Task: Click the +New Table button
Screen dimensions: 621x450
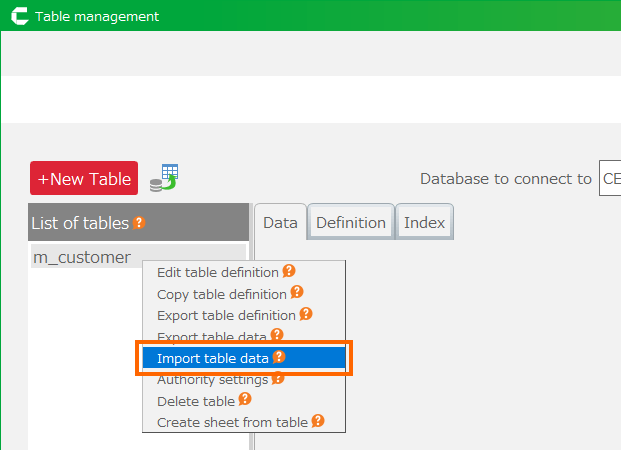Action: (x=84, y=179)
